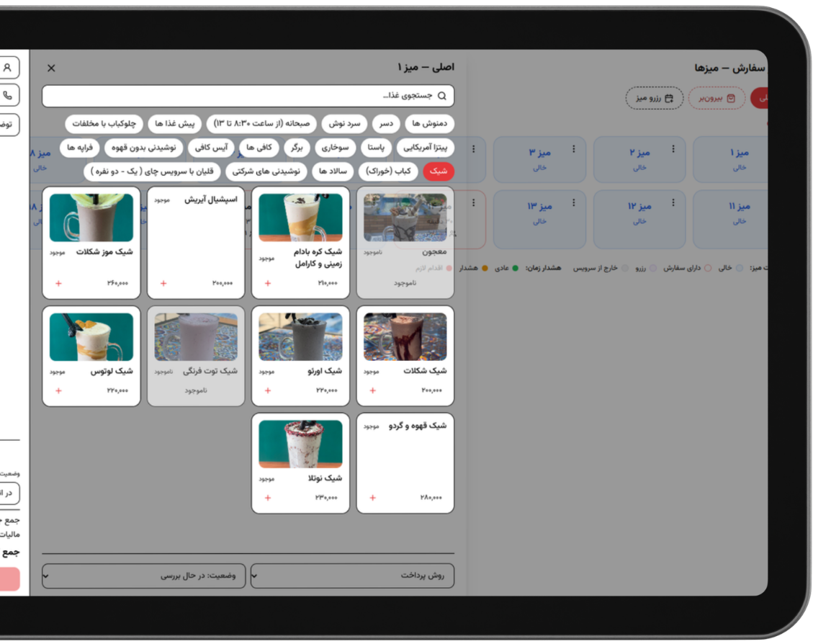
Task: Switch to the «کباب (خوراک)» category
Action: 388,171
